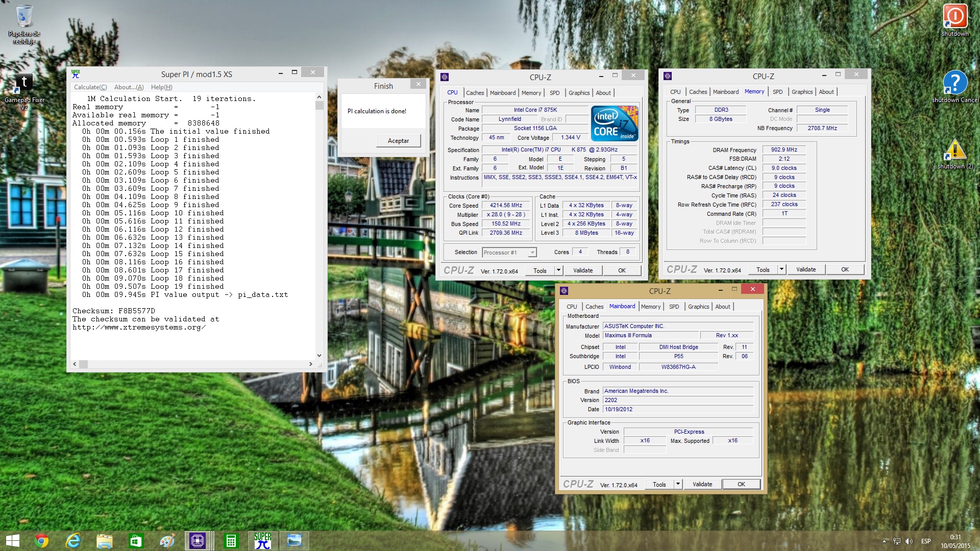Switch to About tab in Memory window

point(826,92)
